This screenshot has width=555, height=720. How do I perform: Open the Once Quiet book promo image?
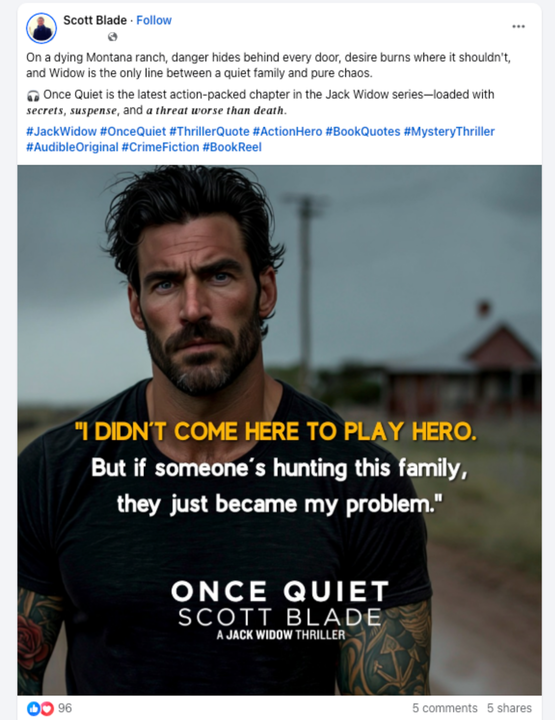click(x=279, y=430)
